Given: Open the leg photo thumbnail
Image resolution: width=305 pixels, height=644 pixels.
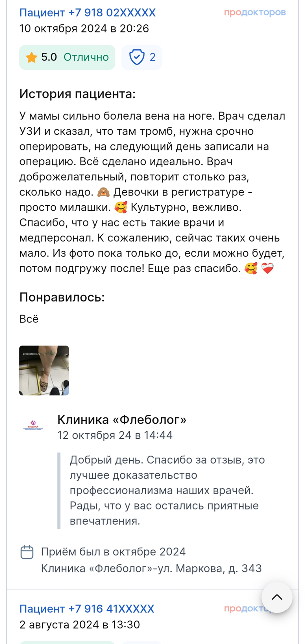Looking at the screenshot, I should pos(44,370).
